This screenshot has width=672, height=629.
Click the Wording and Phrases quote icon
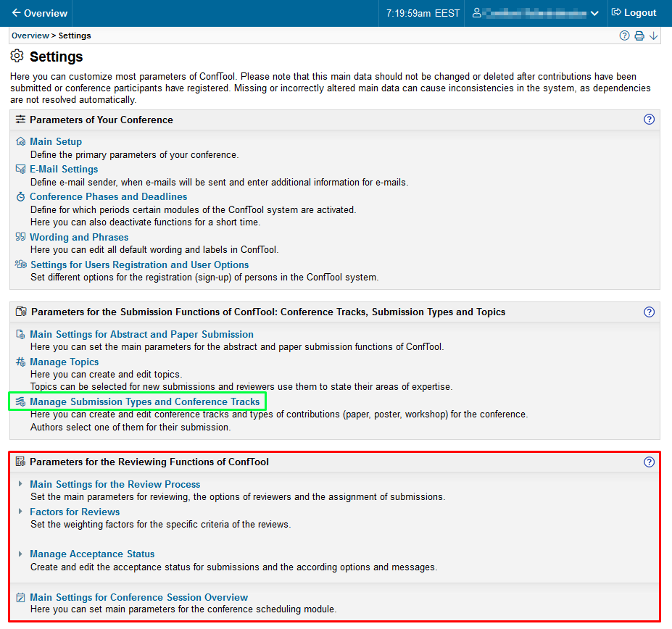[20, 236]
